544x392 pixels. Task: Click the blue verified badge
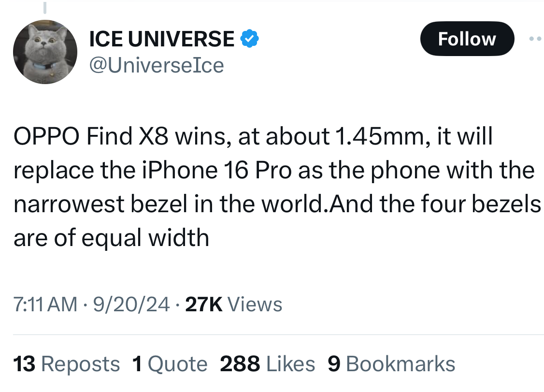(x=250, y=39)
